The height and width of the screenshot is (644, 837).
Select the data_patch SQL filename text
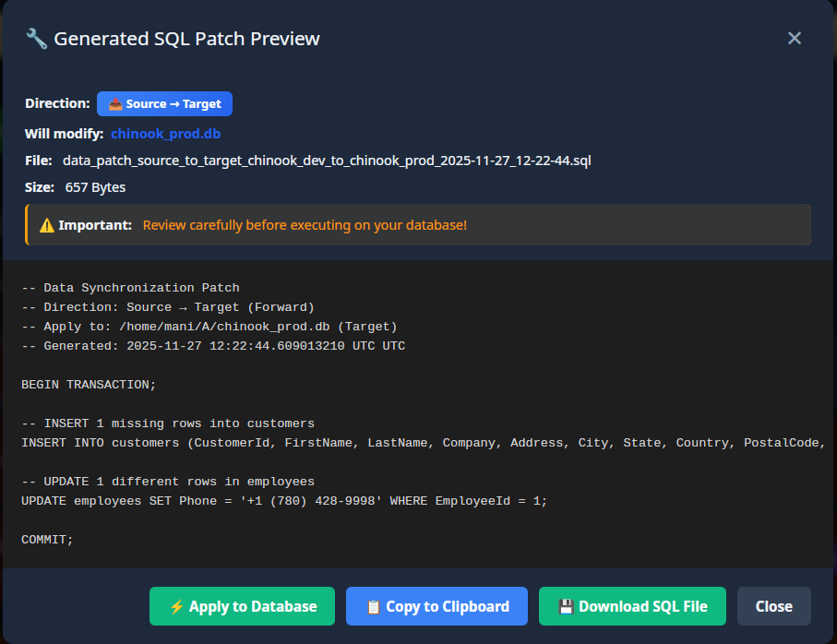point(327,160)
